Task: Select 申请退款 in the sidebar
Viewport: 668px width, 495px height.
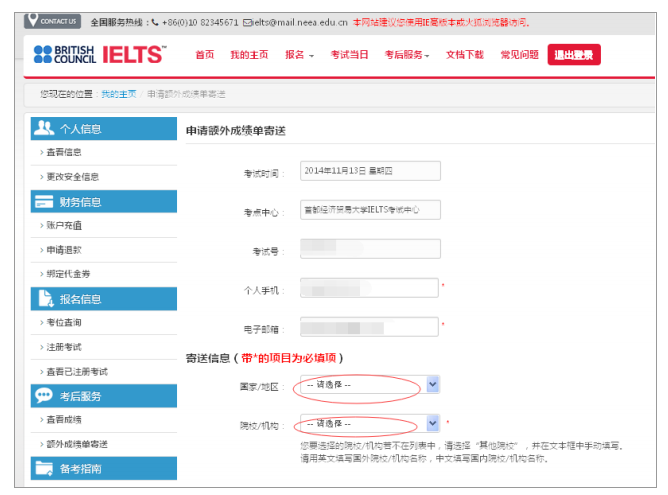Action: coord(64,249)
